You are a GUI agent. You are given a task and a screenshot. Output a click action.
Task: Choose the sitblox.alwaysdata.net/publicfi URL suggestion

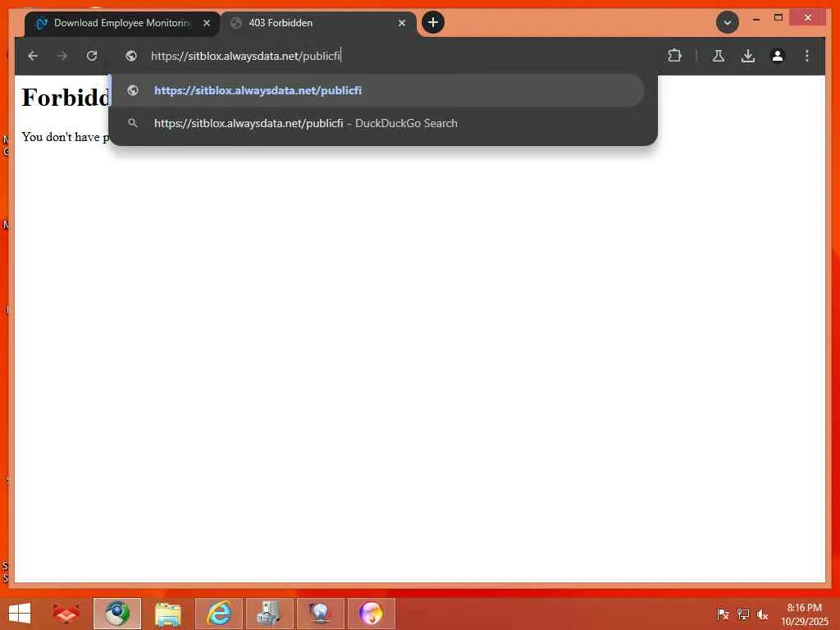tap(376, 90)
